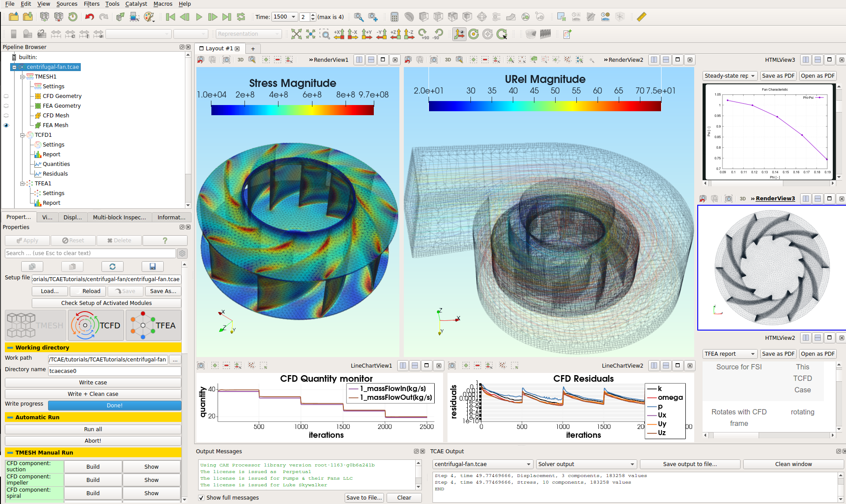Image resolution: width=846 pixels, height=504 pixels.
Task: Toggle CFD Mesh visibility eye
Action: 6,116
